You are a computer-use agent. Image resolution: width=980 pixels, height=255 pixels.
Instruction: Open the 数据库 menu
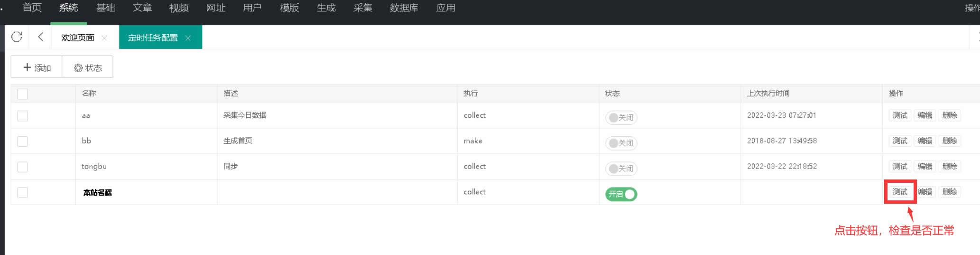click(x=404, y=8)
